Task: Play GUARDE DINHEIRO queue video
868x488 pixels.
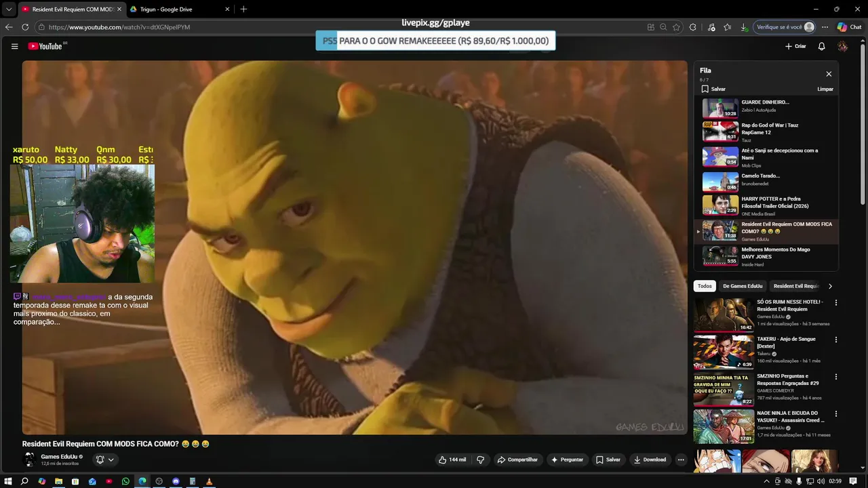Action: (x=766, y=108)
